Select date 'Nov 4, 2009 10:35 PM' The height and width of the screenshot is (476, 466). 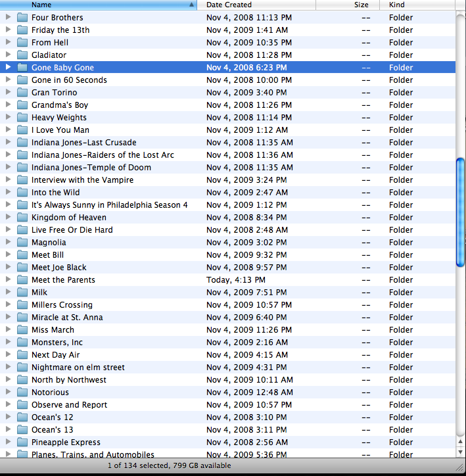pos(249,43)
